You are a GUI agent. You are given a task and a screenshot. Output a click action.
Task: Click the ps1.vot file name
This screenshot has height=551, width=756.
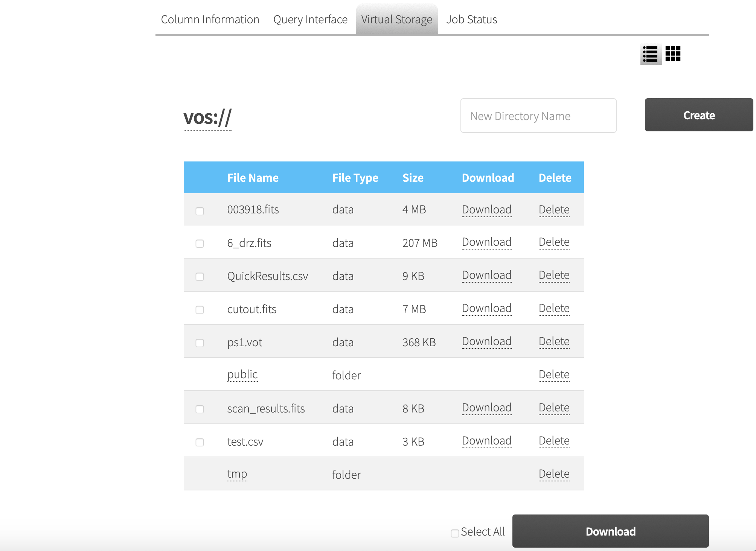[245, 342]
